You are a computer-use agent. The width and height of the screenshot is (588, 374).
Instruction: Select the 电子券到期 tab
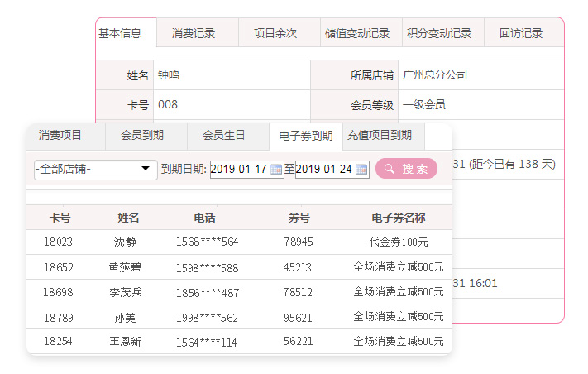306,136
